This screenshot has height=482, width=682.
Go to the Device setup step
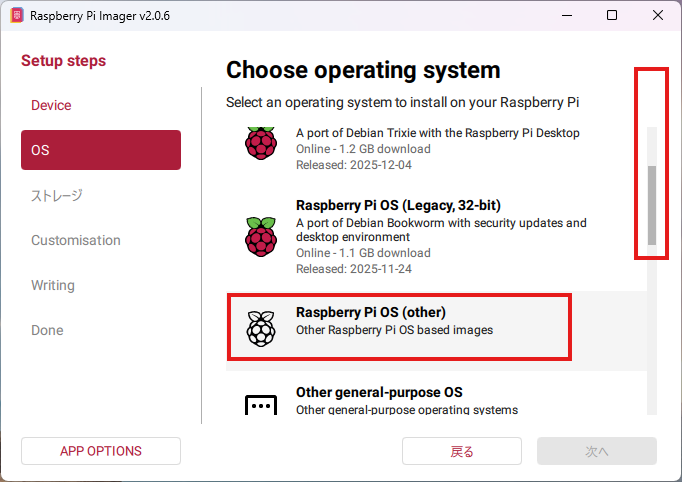pos(51,105)
